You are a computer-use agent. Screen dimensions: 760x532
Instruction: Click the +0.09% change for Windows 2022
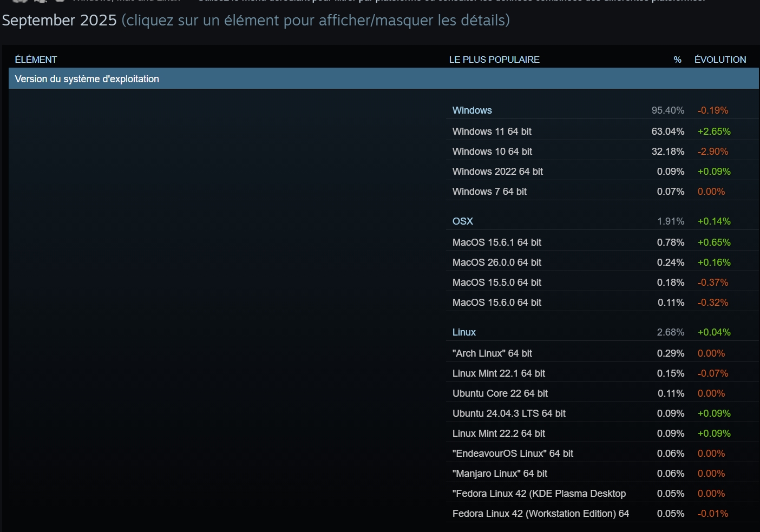(714, 172)
